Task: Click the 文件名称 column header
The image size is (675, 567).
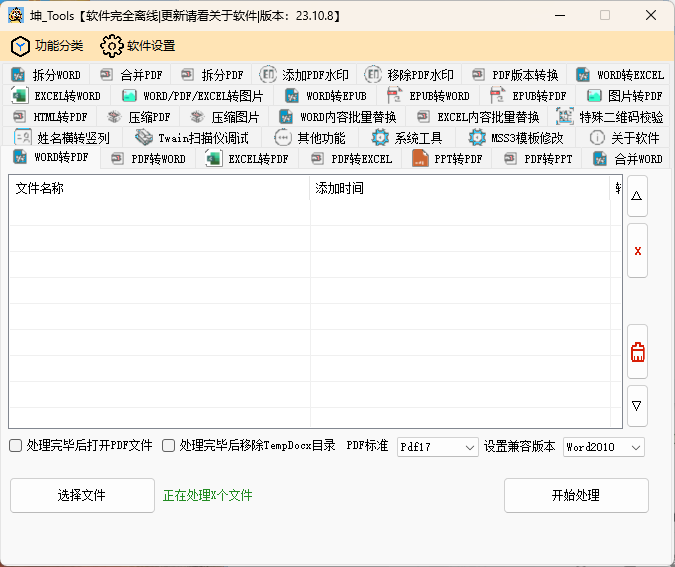Action: [160, 187]
